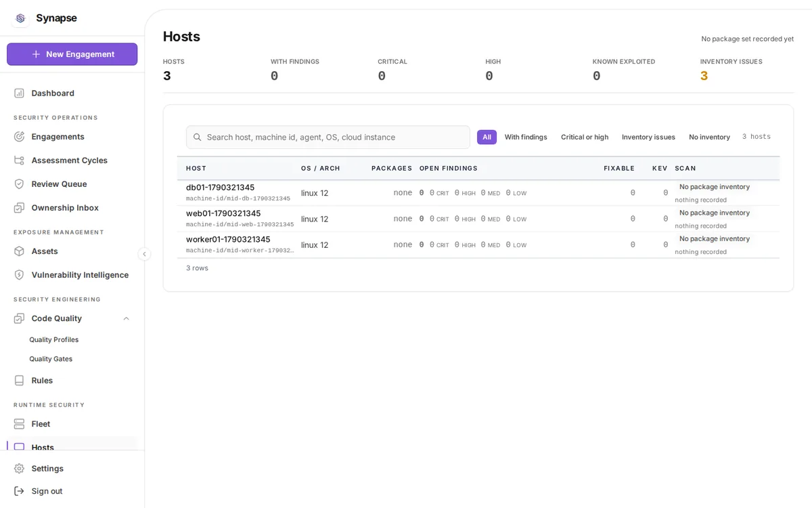Click the Settings gear icon

click(19, 469)
